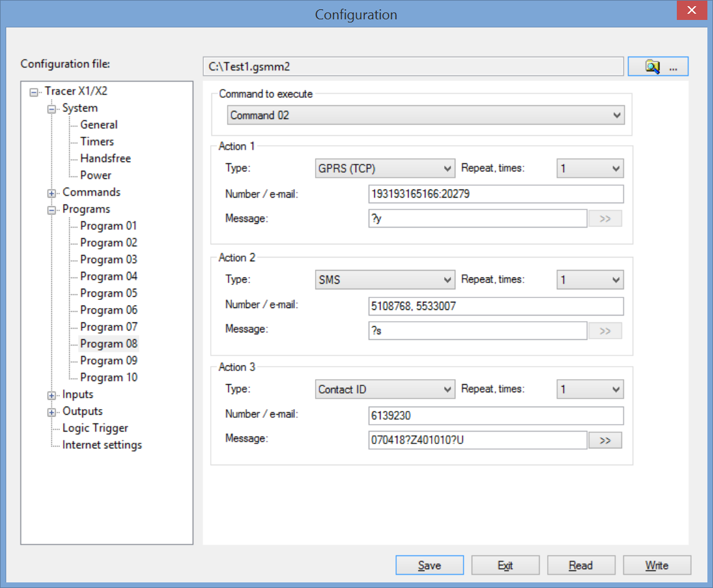The width and height of the screenshot is (713, 588).
Task: Select Program 09 in the tree
Action: point(108,360)
